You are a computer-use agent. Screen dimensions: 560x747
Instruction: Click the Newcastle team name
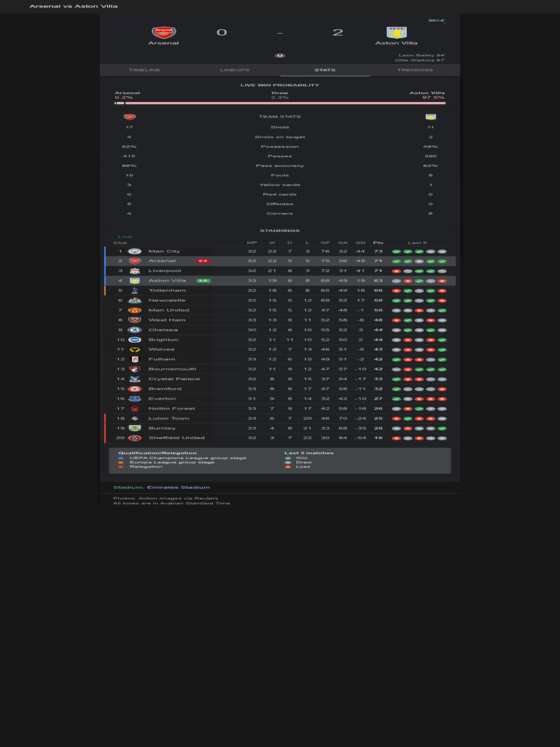(x=167, y=300)
